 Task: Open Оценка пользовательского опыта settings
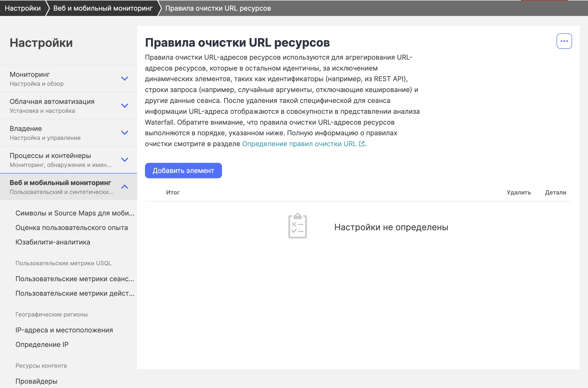coord(72,227)
